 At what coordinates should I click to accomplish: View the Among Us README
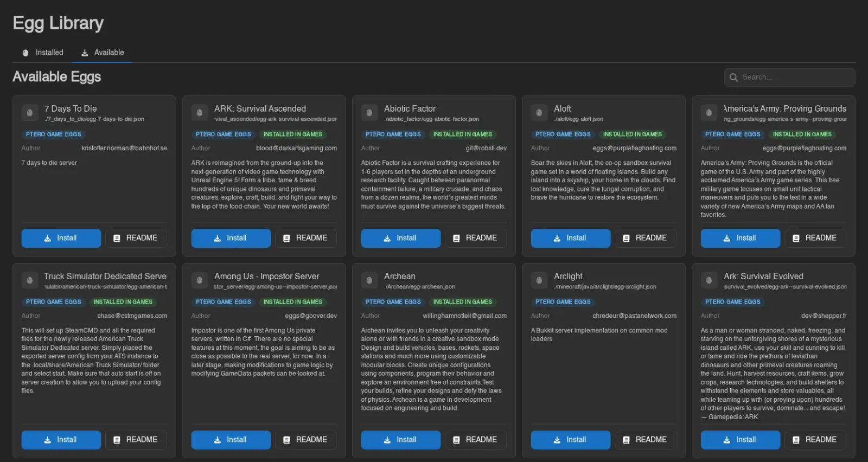[x=306, y=440]
